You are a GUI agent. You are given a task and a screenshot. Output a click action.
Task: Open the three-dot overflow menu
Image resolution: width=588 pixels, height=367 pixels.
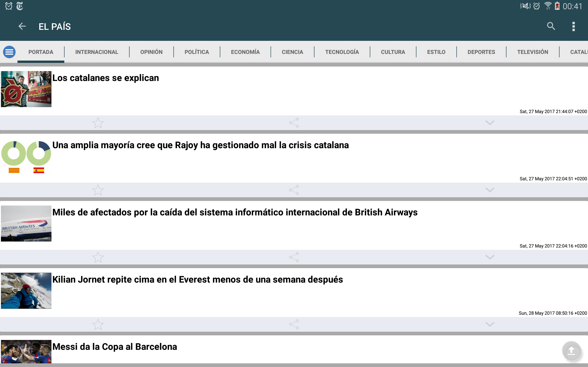coord(574,26)
